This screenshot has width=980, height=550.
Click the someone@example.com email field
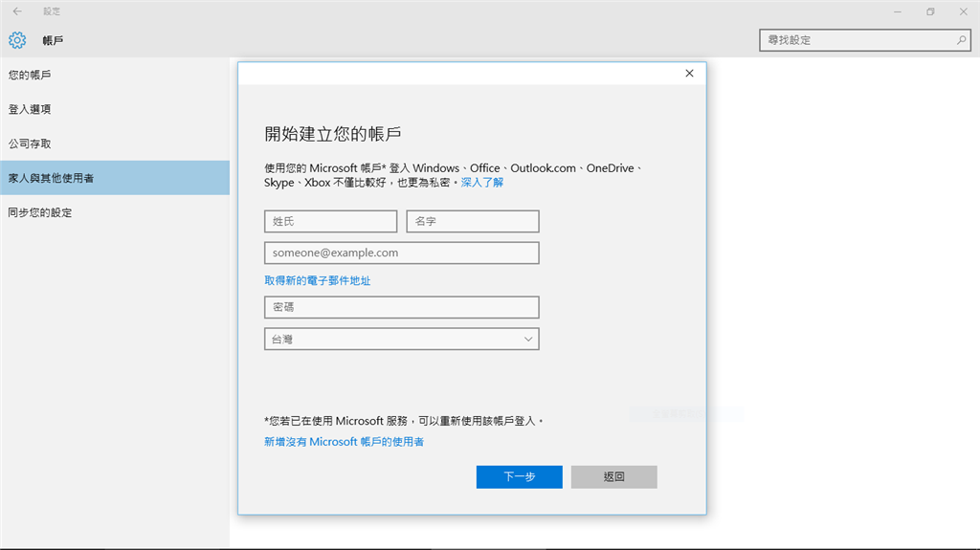pyautogui.click(x=402, y=253)
